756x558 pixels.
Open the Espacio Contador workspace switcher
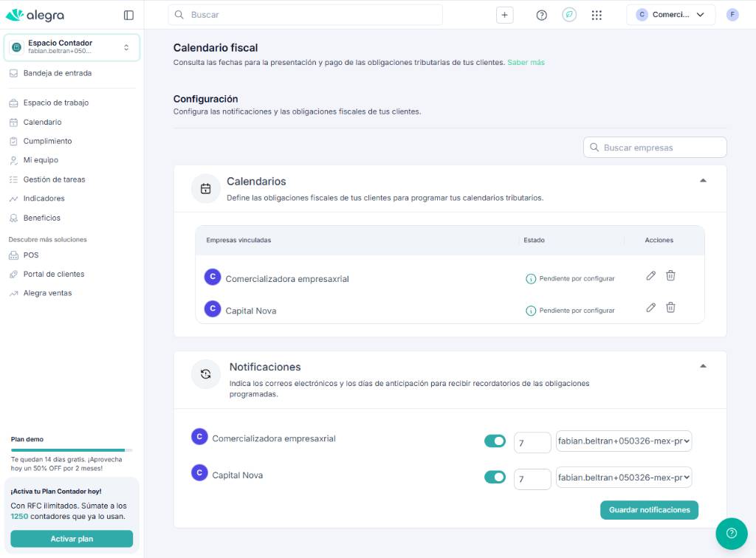coord(72,47)
